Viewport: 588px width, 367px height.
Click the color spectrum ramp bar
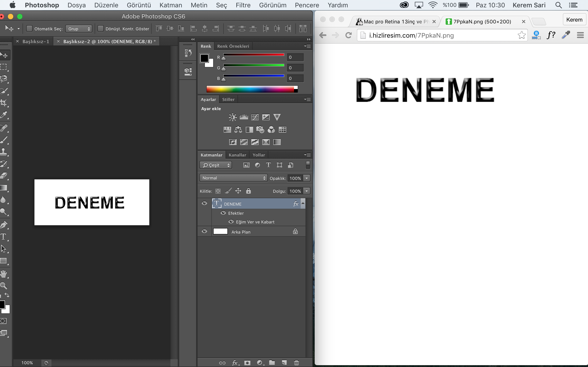(252, 89)
